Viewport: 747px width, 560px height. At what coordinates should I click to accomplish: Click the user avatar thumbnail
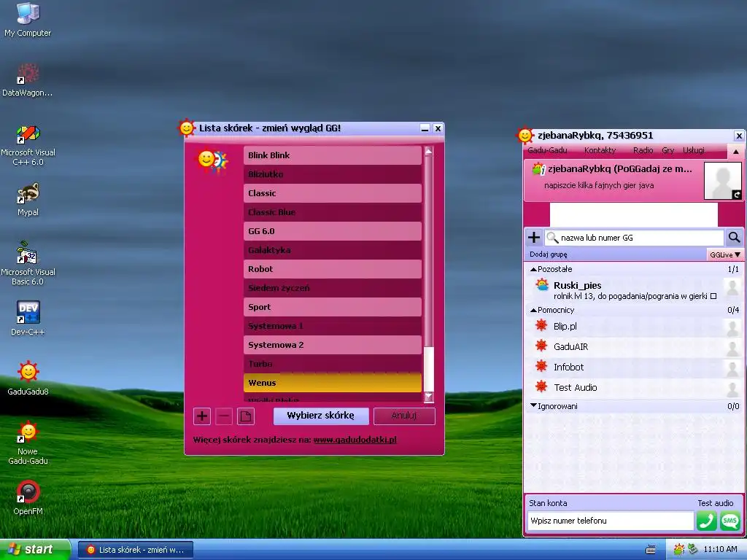(723, 181)
